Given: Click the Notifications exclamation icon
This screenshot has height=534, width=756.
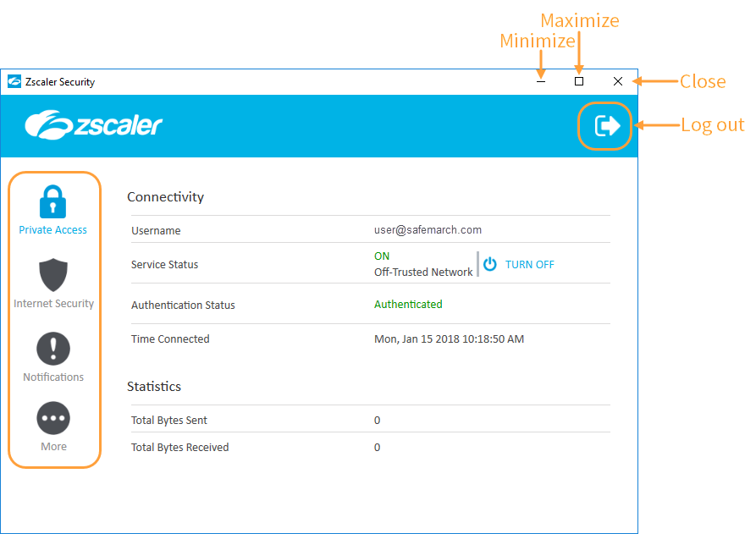Looking at the screenshot, I should (x=52, y=349).
